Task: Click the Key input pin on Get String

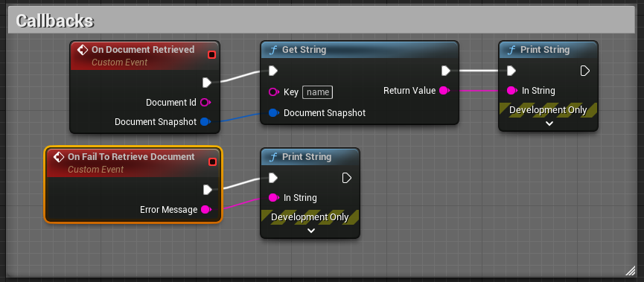Action: pos(274,92)
